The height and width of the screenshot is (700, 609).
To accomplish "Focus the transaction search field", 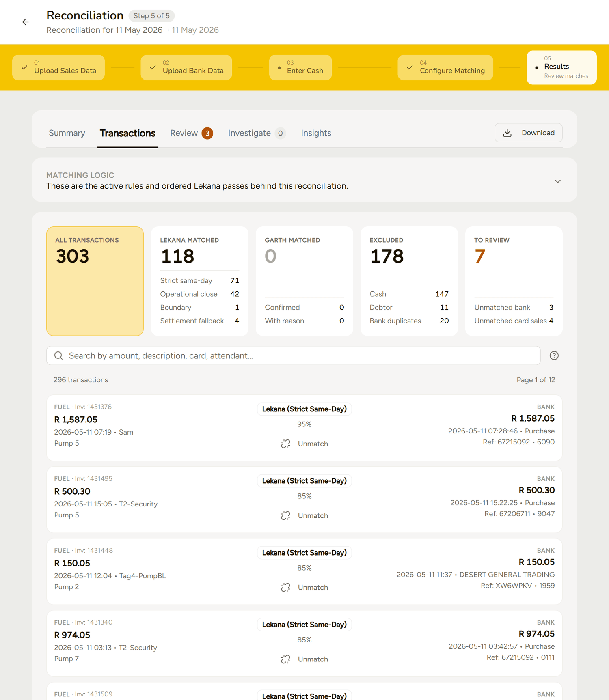I will (x=294, y=355).
